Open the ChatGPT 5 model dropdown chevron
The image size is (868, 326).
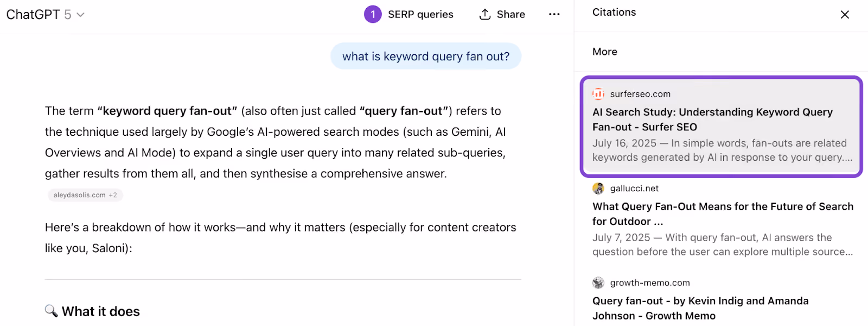click(80, 15)
